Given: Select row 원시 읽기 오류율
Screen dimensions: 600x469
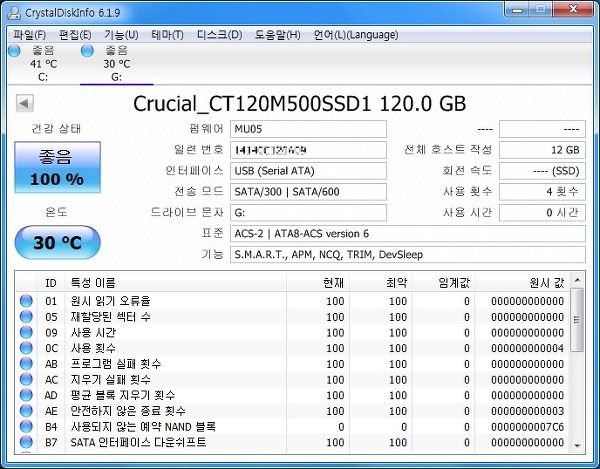Looking at the screenshot, I should [293, 301].
